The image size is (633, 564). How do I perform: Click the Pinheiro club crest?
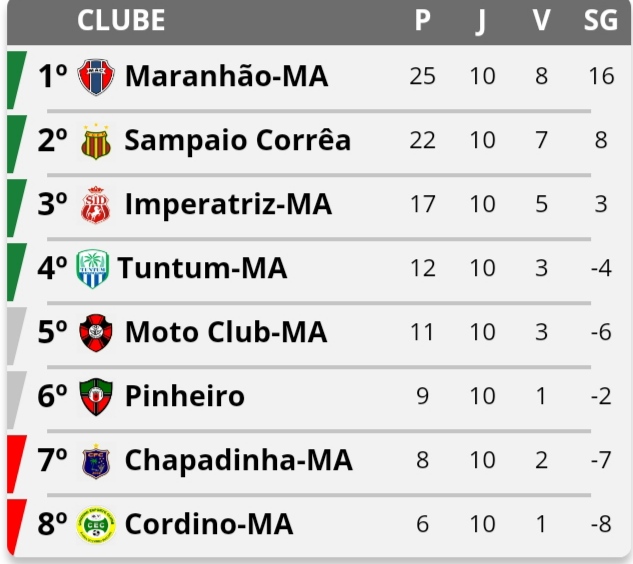96,396
